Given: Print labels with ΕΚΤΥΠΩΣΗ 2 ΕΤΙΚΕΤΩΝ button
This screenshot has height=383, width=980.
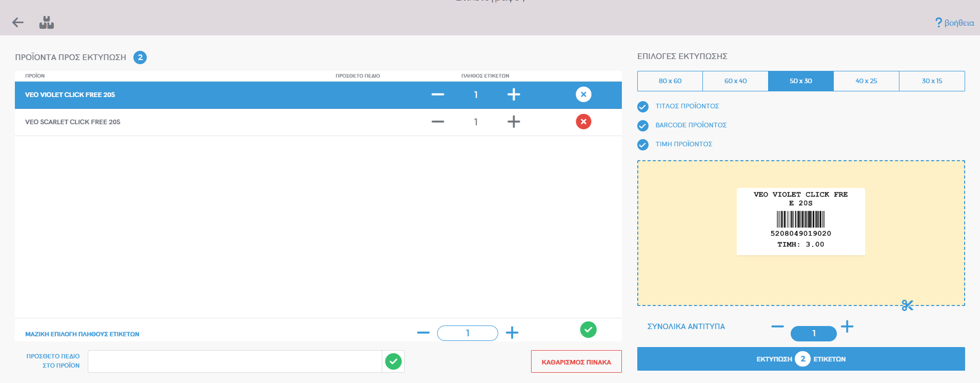Looking at the screenshot, I should [801, 359].
